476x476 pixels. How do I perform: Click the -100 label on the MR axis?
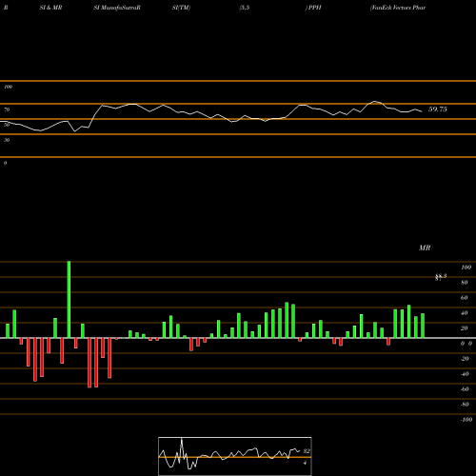pos(466,420)
